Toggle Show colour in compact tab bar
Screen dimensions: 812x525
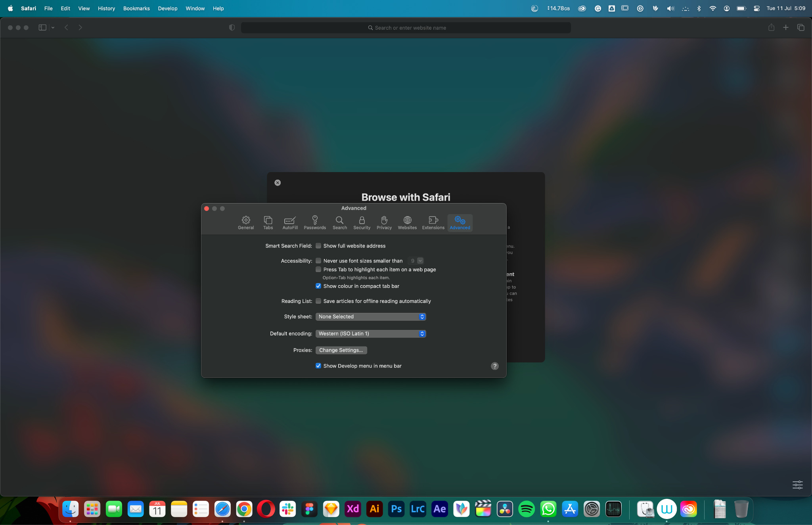tap(318, 286)
